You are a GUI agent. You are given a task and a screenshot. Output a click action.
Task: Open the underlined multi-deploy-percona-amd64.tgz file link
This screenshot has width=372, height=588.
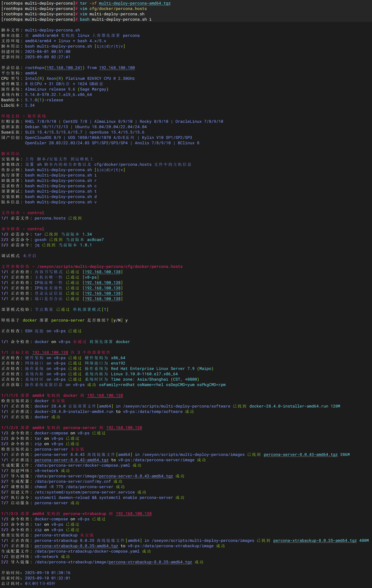tap(135, 3)
